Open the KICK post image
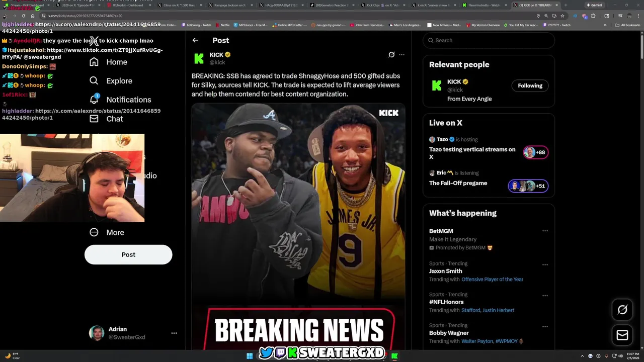Image resolution: width=644 pixels, height=362 pixels. [298, 226]
